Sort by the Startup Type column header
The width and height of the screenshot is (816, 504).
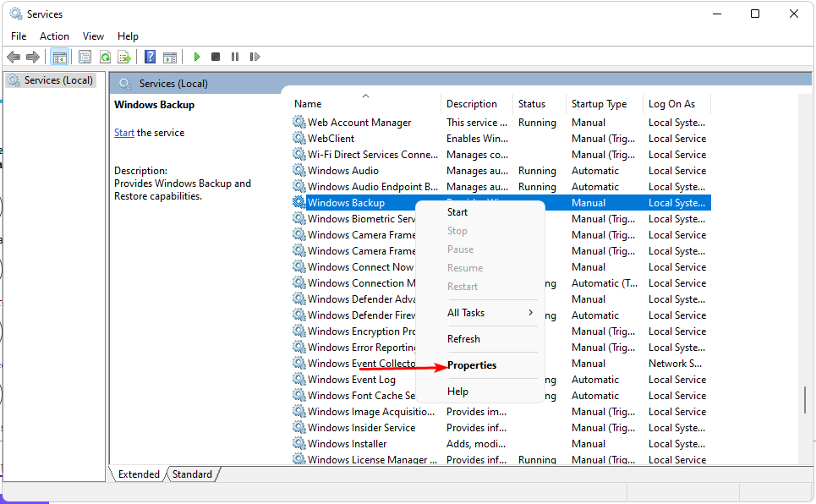[599, 104]
